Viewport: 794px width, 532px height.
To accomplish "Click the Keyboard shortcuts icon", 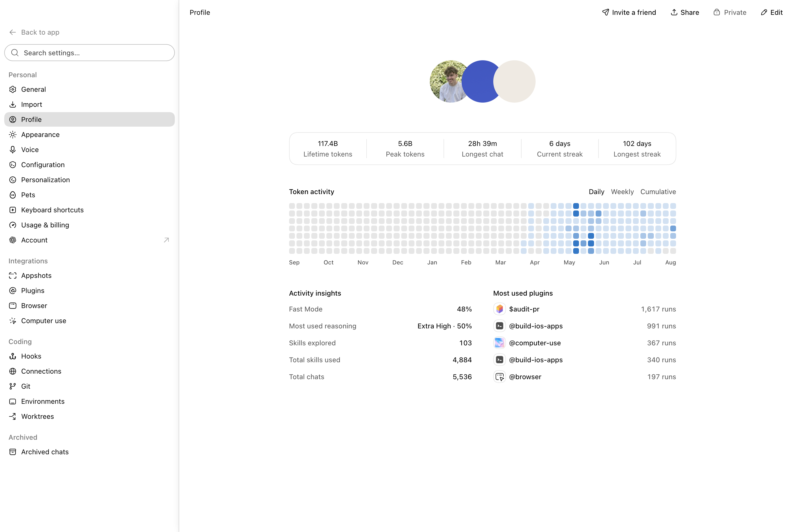I will (x=12, y=210).
